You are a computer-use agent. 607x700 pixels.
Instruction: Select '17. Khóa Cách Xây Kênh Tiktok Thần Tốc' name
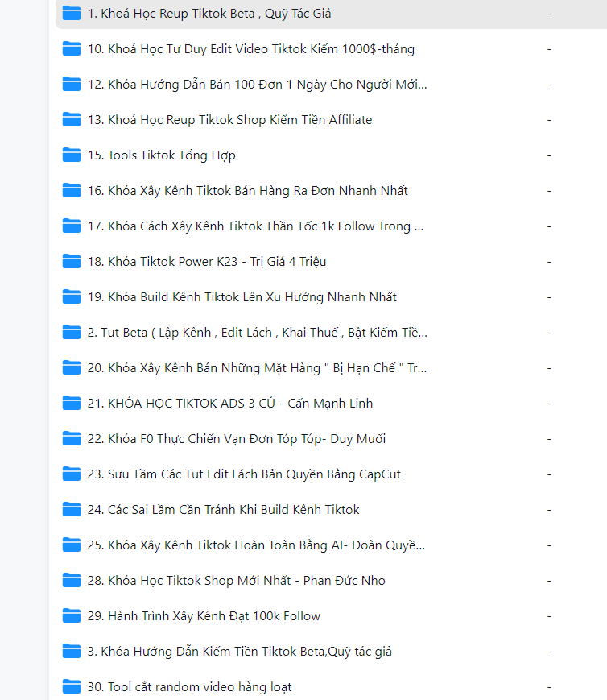click(x=255, y=226)
